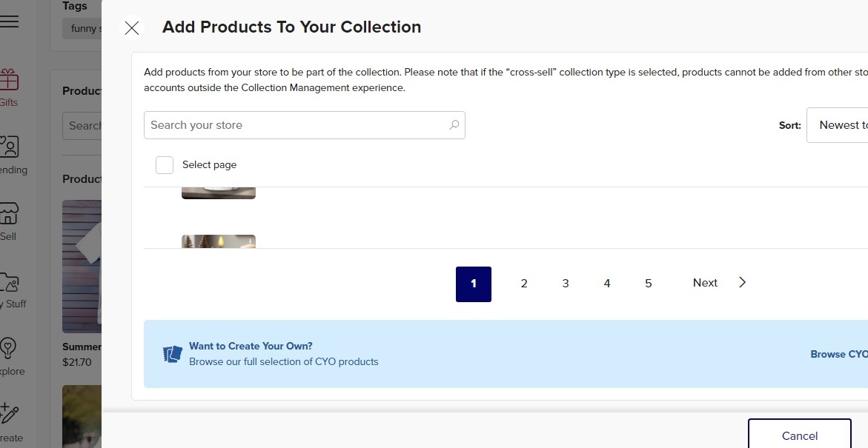Click the Next page chevron arrow
This screenshot has height=448, width=868.
[x=742, y=283]
